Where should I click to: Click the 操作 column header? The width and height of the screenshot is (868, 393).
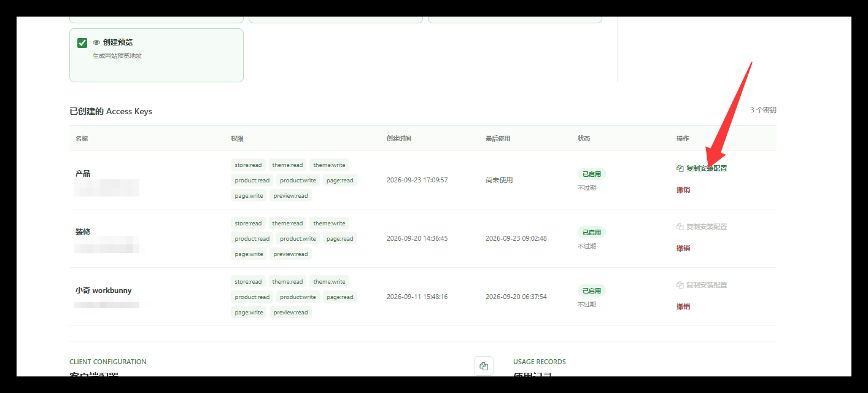683,138
